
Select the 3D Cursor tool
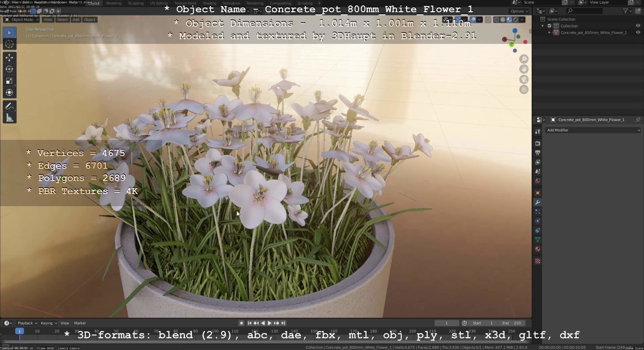click(9, 44)
